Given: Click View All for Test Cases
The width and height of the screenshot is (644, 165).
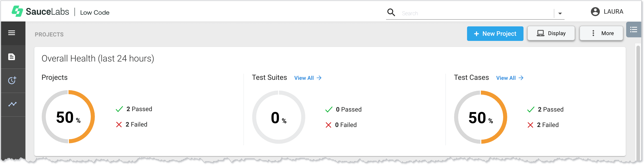Looking at the screenshot, I should 510,78.
